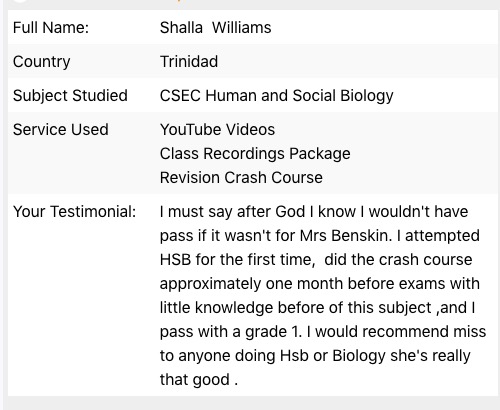Select the Revision Crash Course entry
Image resolution: width=500 pixels, height=410 pixels.
click(241, 177)
